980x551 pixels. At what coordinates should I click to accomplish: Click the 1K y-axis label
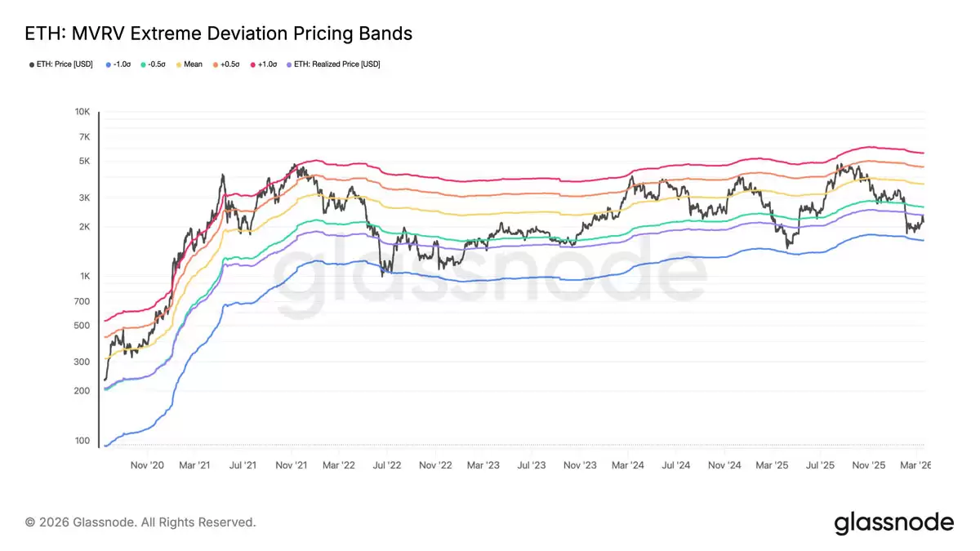point(85,277)
